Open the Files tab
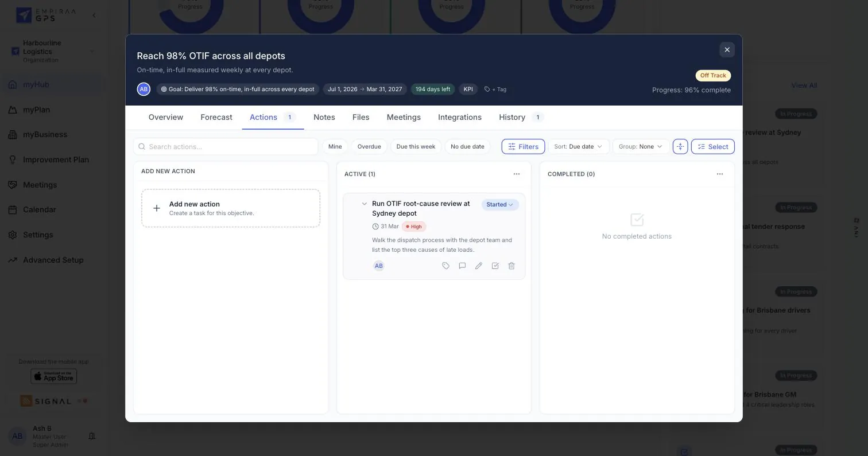This screenshot has height=456, width=868. (361, 117)
